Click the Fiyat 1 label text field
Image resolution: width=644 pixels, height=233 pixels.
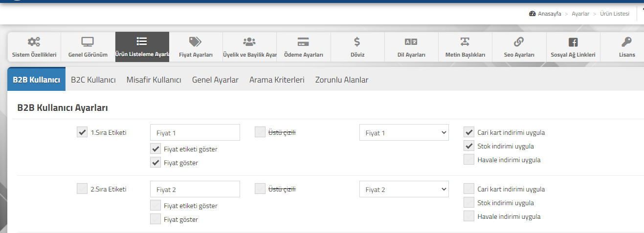(195, 132)
